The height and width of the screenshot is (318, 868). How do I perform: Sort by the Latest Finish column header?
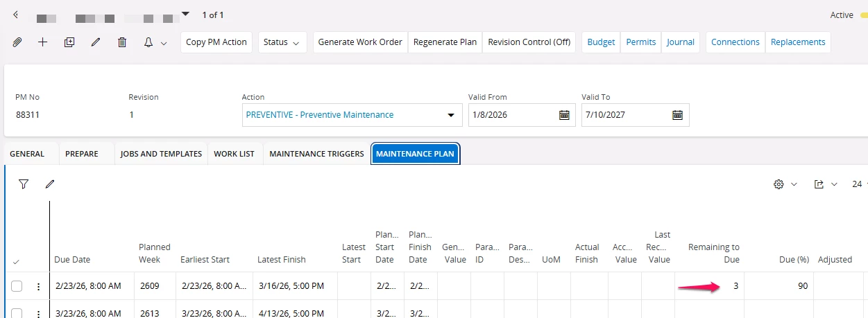point(282,260)
